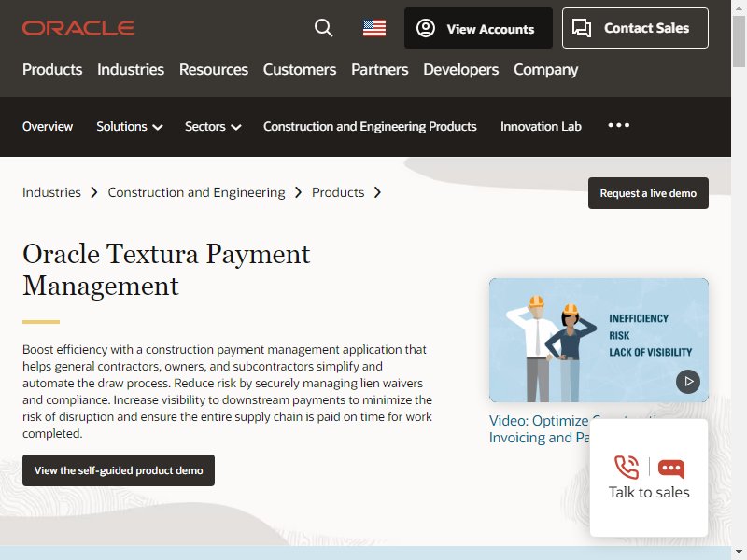
Task: Click the Products breadcrumb link
Action: 338,192
